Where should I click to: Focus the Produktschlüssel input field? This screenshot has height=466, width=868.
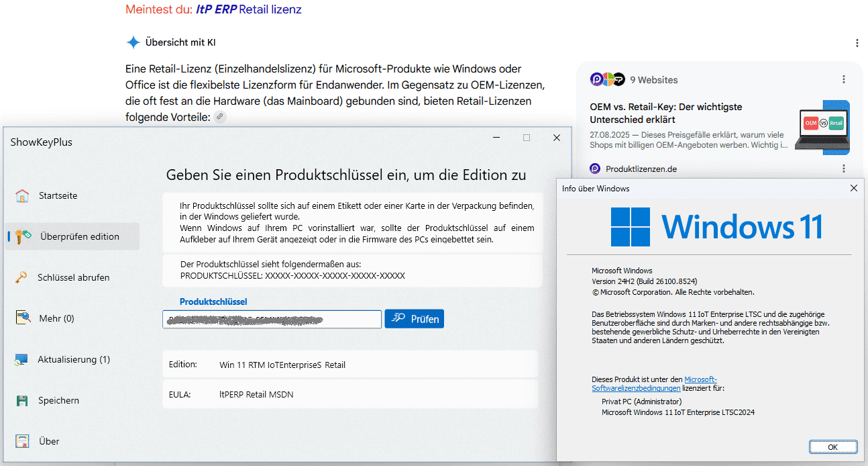pos(272,319)
